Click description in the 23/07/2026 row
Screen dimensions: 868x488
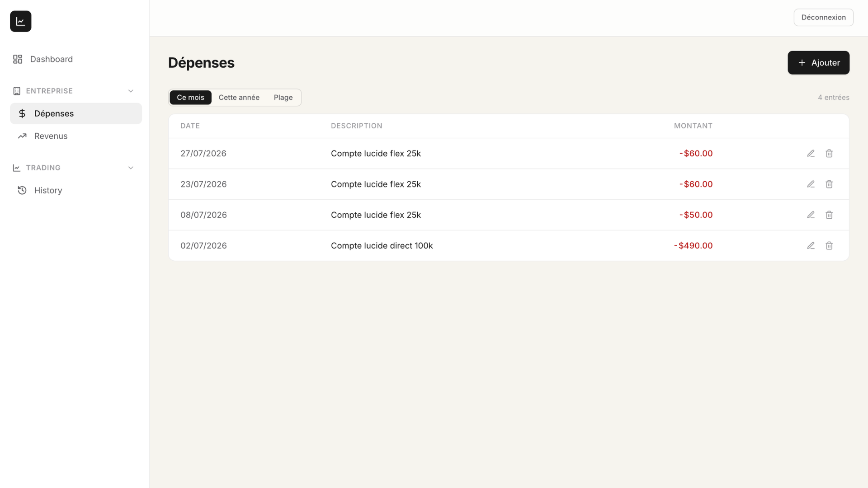[x=376, y=184]
